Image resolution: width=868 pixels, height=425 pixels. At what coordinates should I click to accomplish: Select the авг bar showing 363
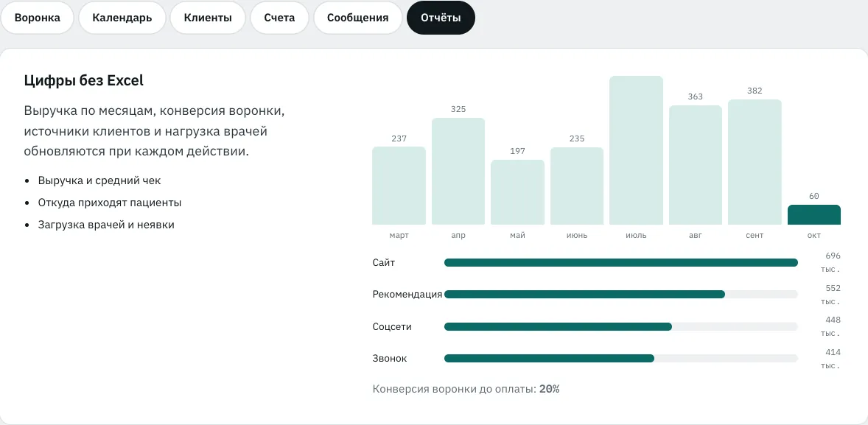pos(696,165)
